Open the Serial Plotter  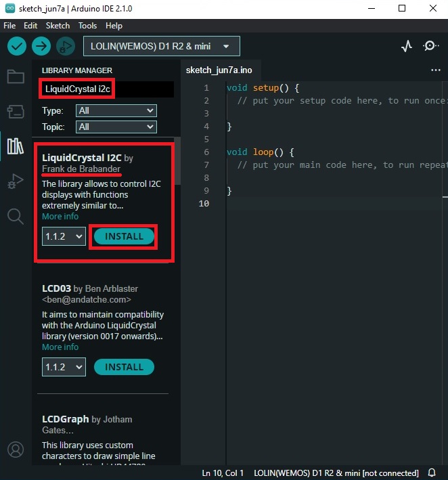(407, 46)
